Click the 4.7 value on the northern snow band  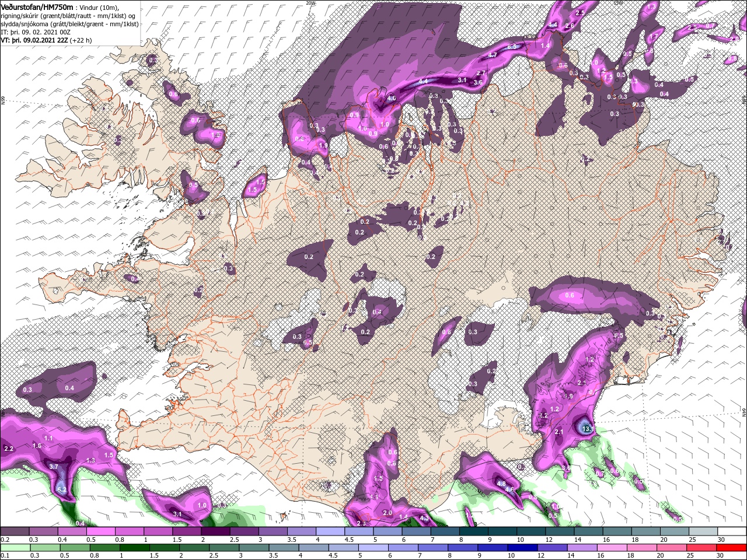(493, 55)
